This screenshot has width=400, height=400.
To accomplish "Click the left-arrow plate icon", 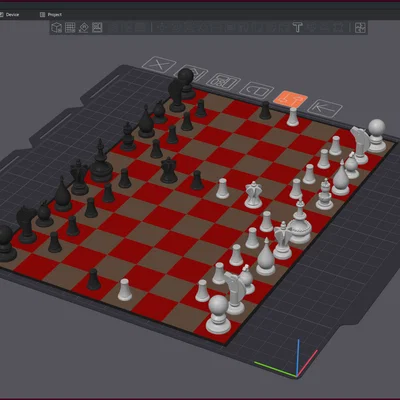I will tap(325, 108).
